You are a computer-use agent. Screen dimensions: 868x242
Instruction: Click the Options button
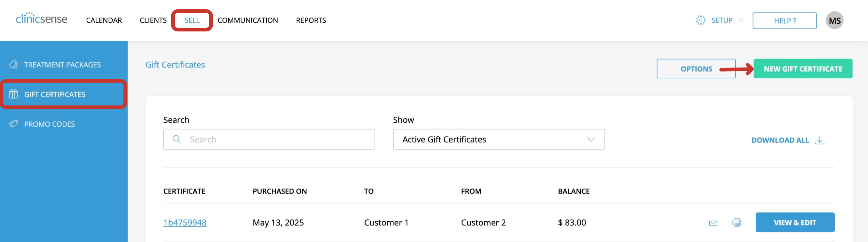click(696, 69)
